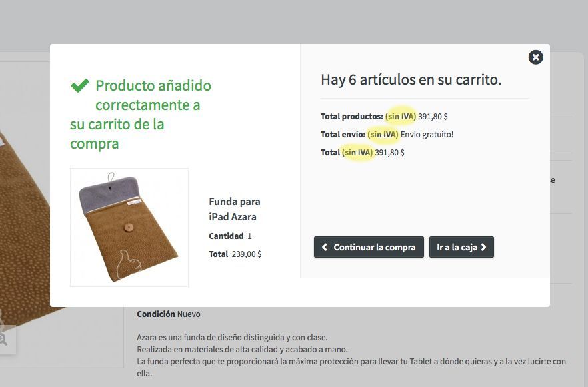Click the Envío gratuito text

point(427,134)
